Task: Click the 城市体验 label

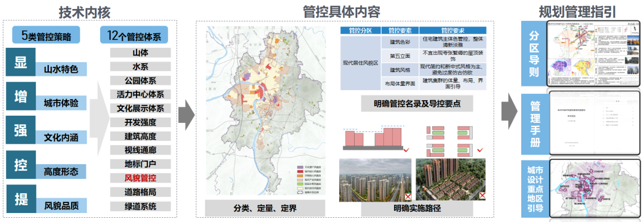Action: (x=61, y=103)
